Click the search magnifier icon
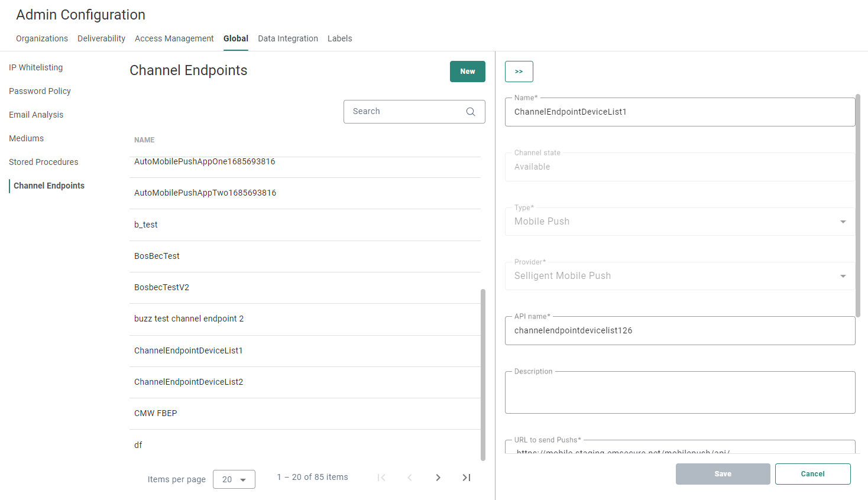 coord(470,111)
